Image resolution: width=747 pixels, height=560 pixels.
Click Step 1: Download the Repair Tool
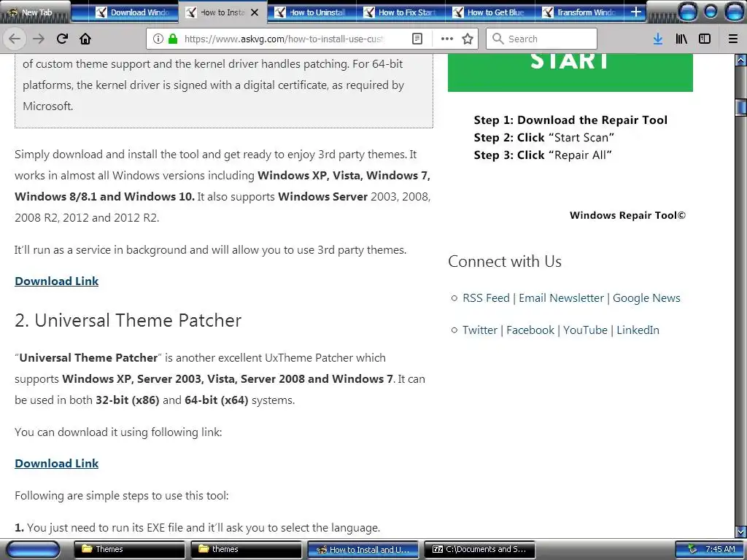click(x=570, y=120)
